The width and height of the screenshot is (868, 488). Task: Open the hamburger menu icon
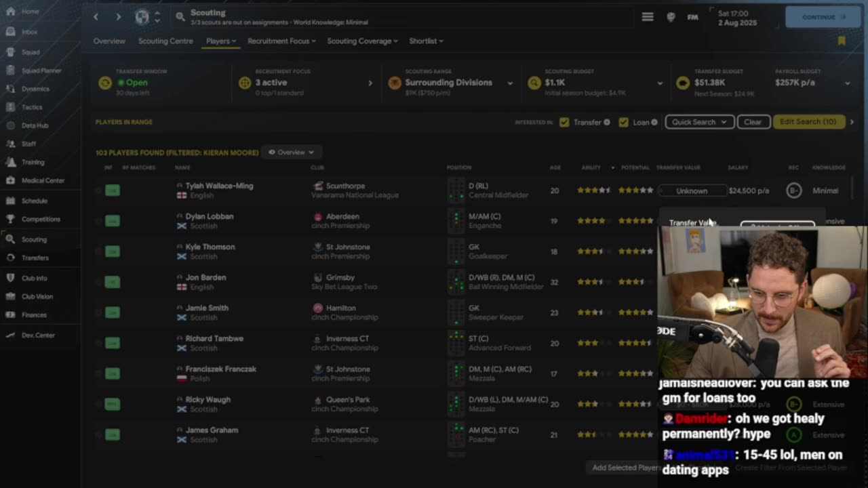pyautogui.click(x=648, y=17)
